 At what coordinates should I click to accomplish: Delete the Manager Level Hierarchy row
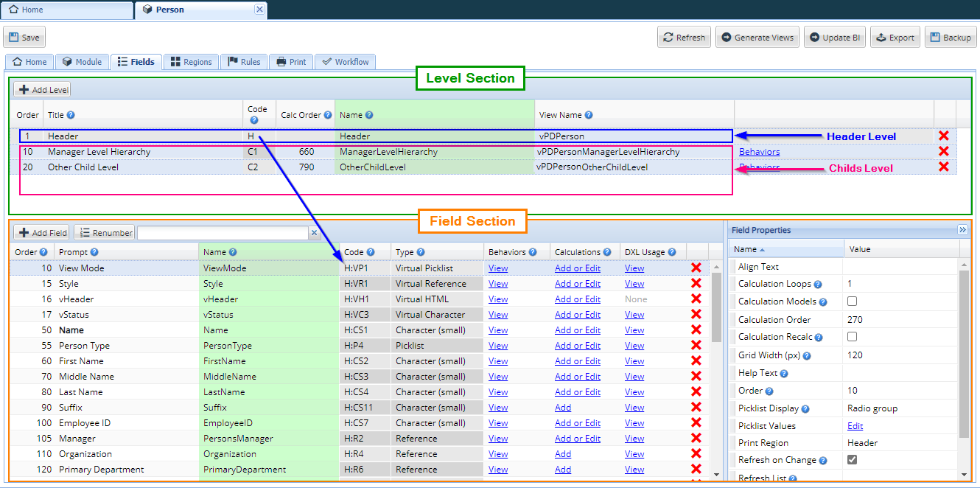(944, 151)
